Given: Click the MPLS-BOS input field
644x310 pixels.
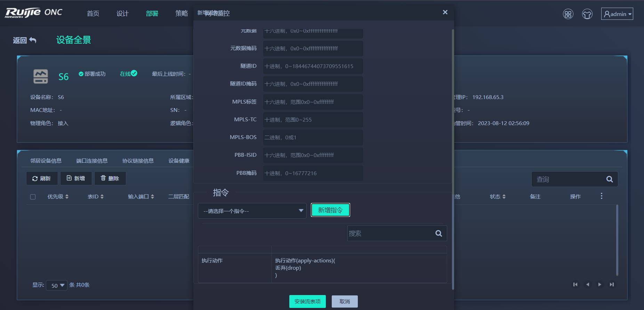Looking at the screenshot, I should (313, 138).
